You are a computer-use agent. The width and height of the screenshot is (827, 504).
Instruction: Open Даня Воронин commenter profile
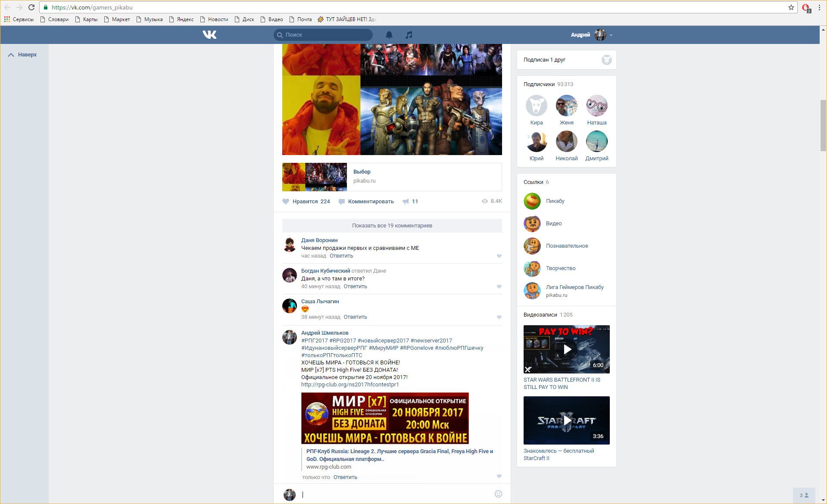pos(319,240)
